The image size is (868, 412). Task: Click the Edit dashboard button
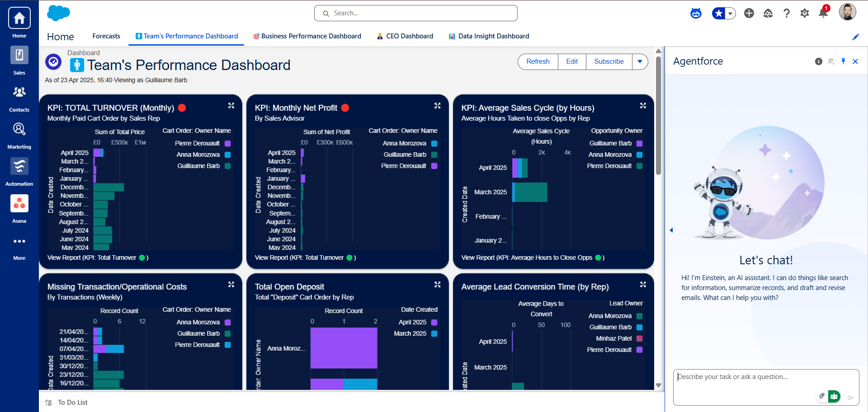(572, 61)
